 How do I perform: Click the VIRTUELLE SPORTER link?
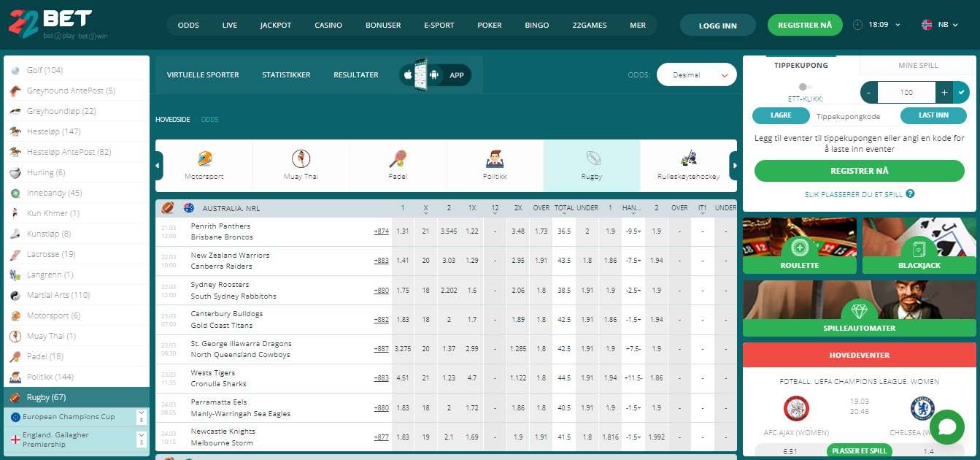click(203, 74)
